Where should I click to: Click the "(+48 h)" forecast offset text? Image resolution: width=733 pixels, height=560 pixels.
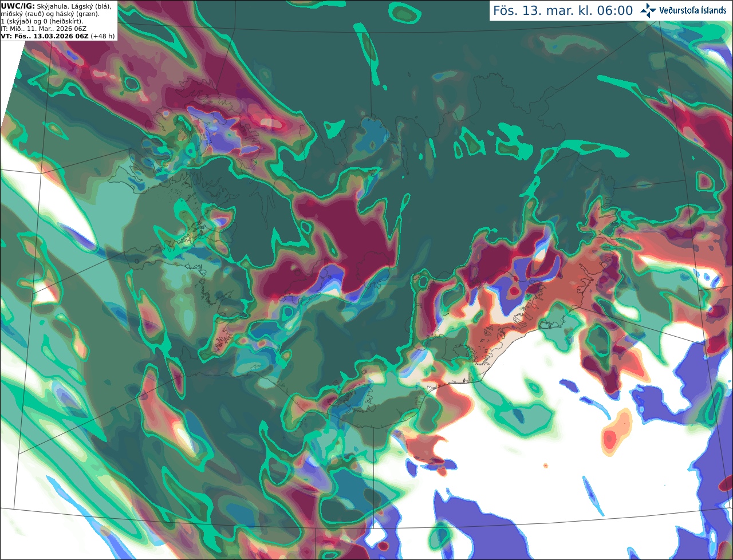[103, 36]
